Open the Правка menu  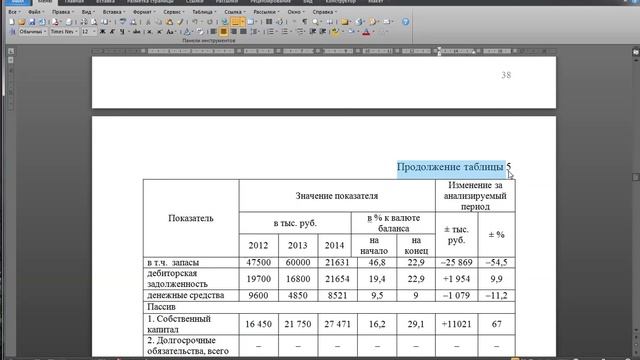[62, 12]
